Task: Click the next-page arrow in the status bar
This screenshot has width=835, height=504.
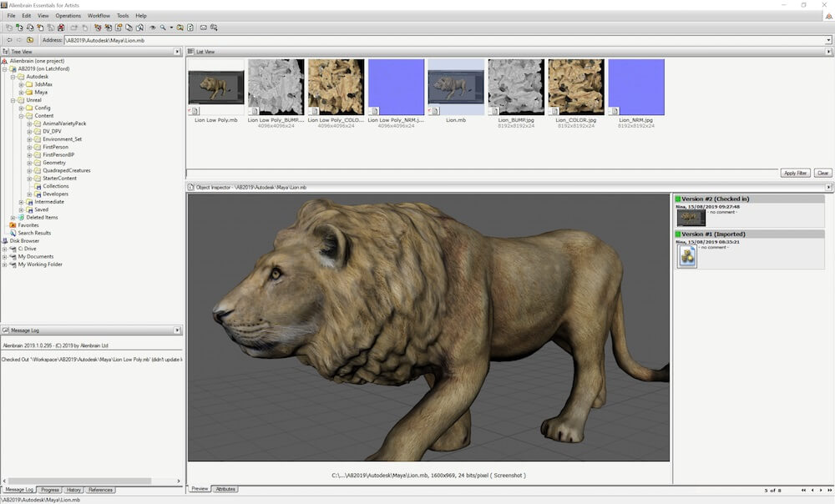Action: [821, 490]
